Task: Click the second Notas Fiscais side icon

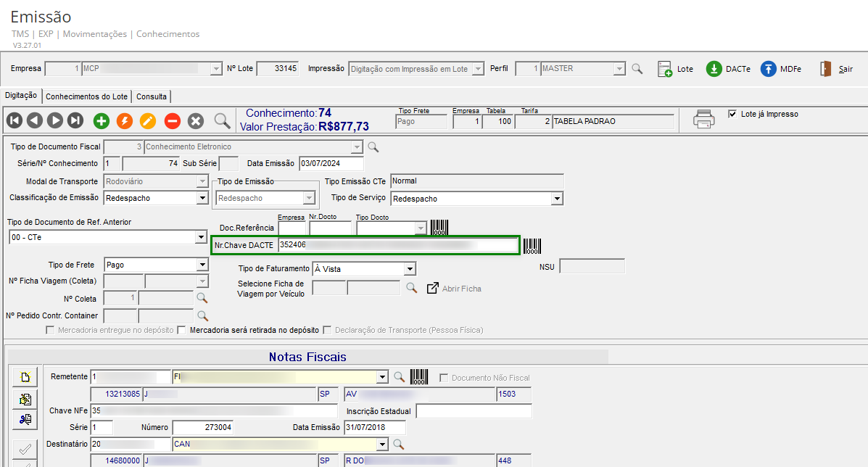Action: click(x=25, y=399)
